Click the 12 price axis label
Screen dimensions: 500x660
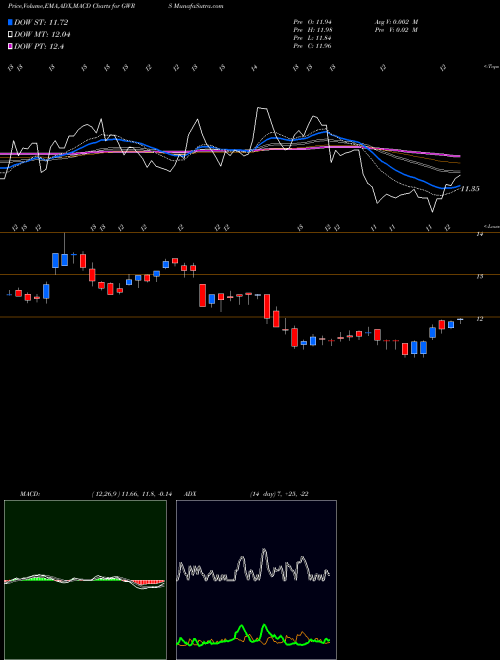(x=479, y=319)
